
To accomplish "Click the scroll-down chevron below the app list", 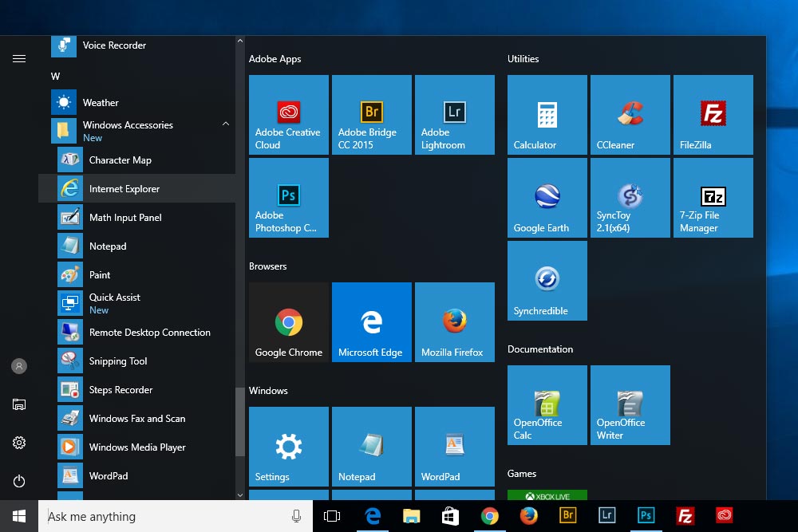I will coord(239,495).
